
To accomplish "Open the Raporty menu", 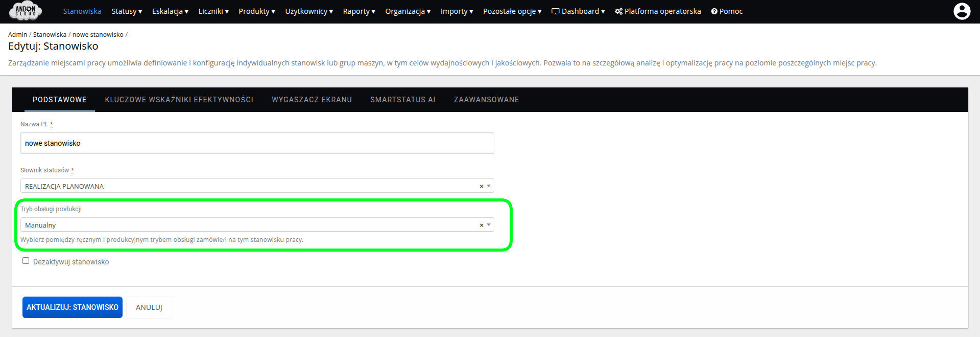I will click(358, 11).
